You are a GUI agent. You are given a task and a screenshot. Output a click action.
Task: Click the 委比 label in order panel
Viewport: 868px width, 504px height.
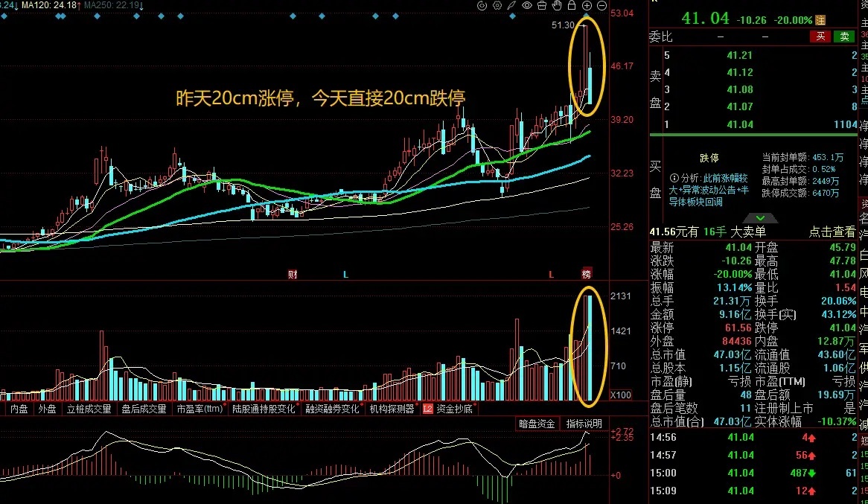click(x=660, y=36)
